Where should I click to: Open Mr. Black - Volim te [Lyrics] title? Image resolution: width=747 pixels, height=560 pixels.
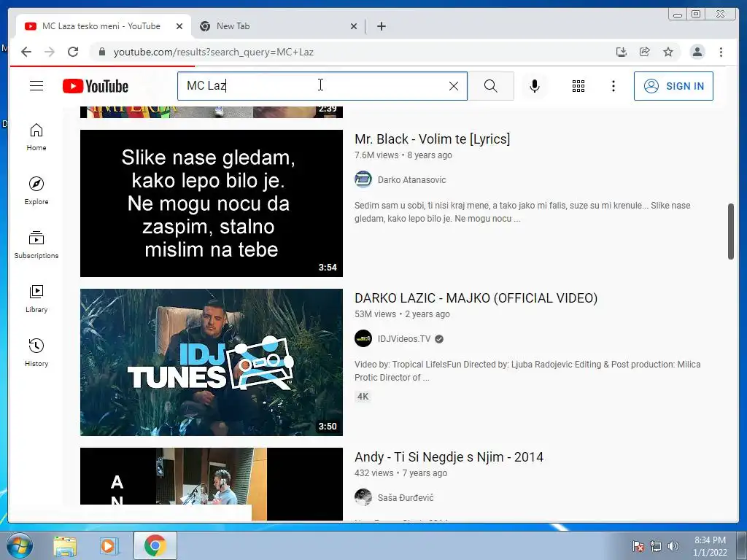point(432,139)
